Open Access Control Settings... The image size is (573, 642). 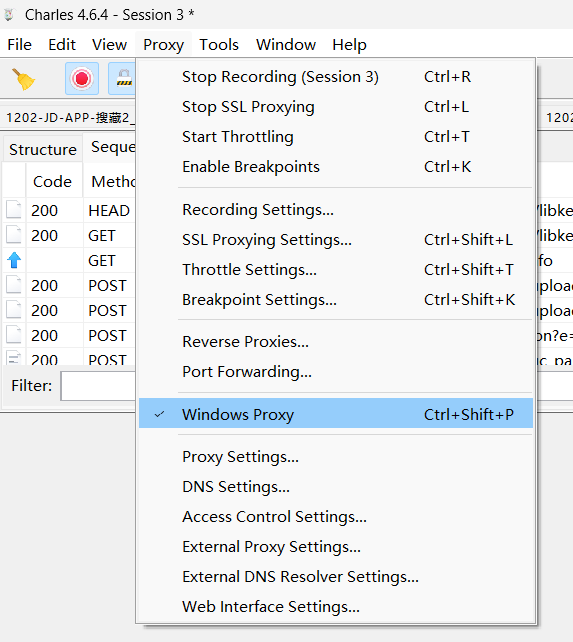click(x=336, y=516)
